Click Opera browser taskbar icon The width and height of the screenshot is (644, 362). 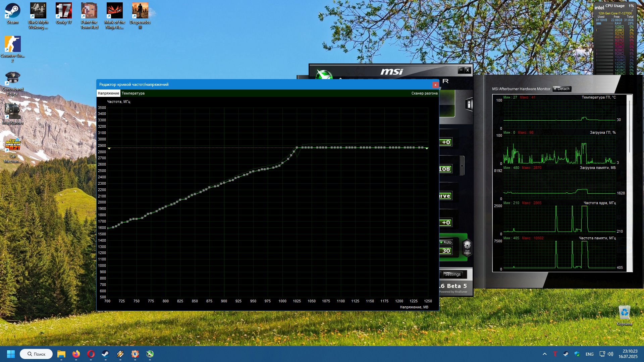coord(91,354)
